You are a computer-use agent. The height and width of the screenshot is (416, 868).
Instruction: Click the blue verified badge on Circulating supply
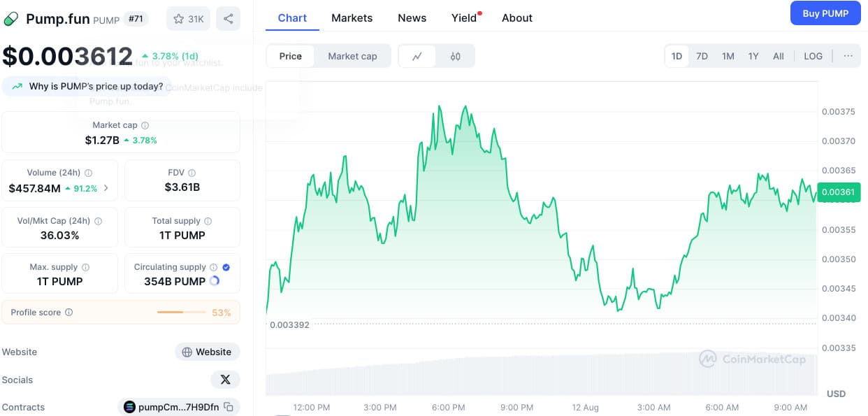[226, 267]
